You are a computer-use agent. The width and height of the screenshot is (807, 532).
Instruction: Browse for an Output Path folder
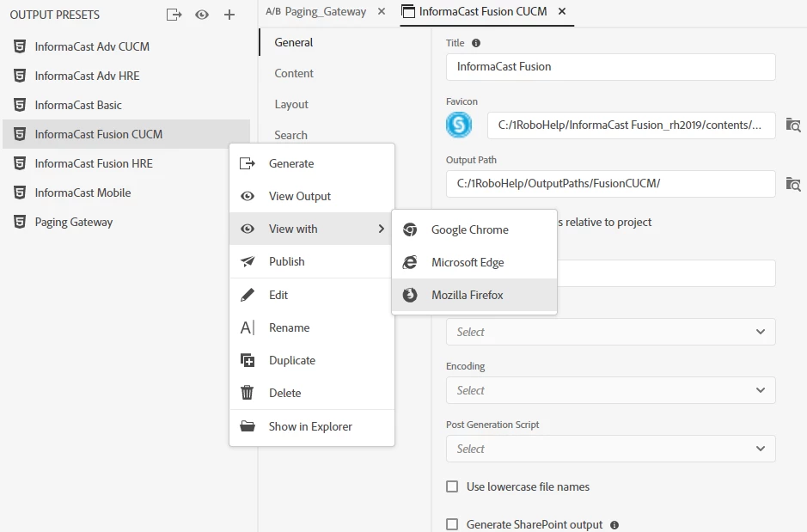click(x=793, y=184)
